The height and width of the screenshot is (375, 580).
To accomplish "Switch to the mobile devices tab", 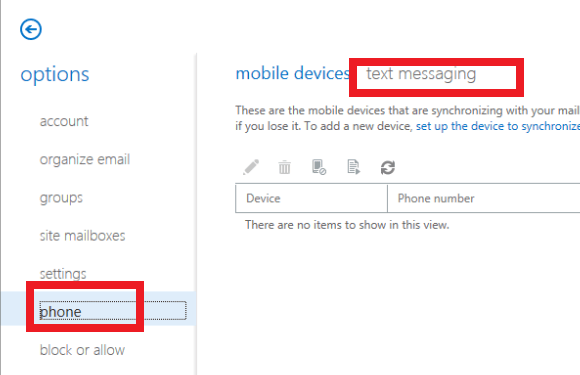I will (292, 74).
